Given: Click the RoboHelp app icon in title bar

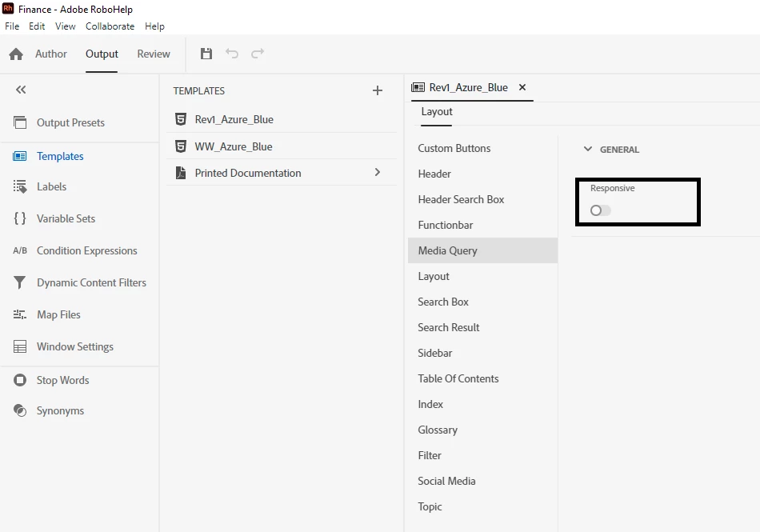Looking at the screenshot, I should click(x=8, y=8).
